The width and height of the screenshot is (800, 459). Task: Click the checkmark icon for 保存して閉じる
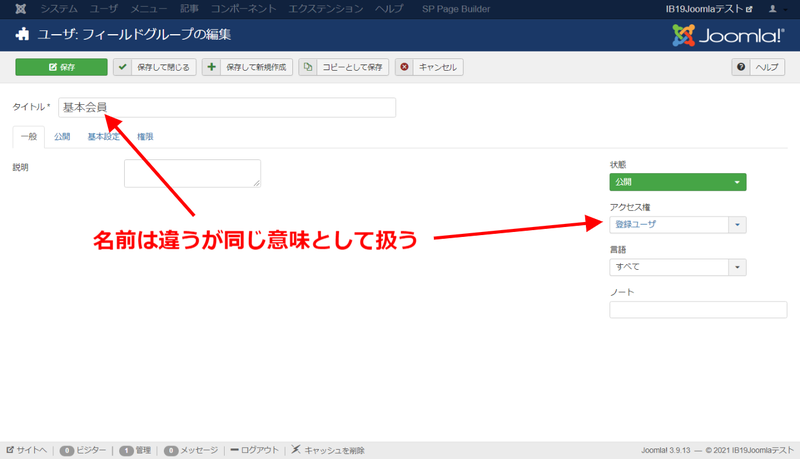point(122,67)
